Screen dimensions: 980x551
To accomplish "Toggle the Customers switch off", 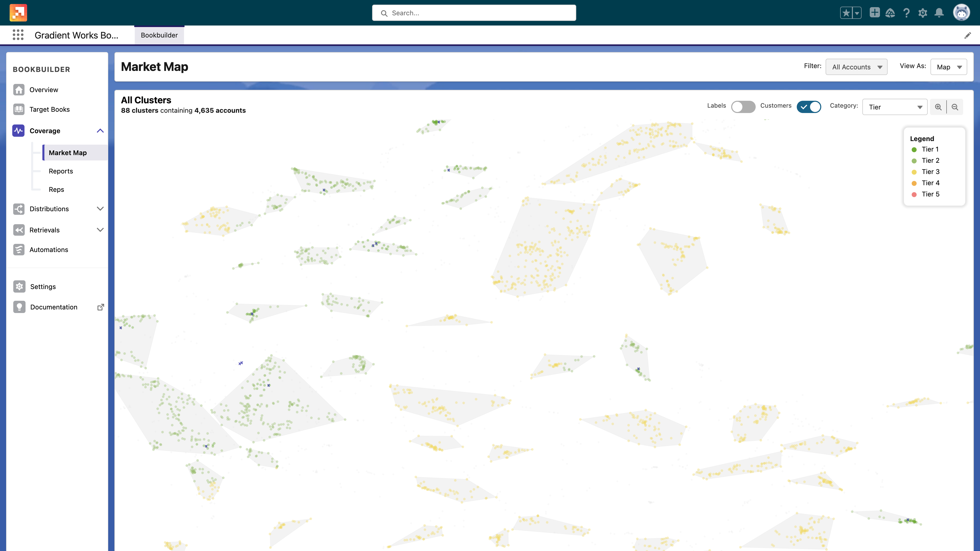I will (809, 107).
